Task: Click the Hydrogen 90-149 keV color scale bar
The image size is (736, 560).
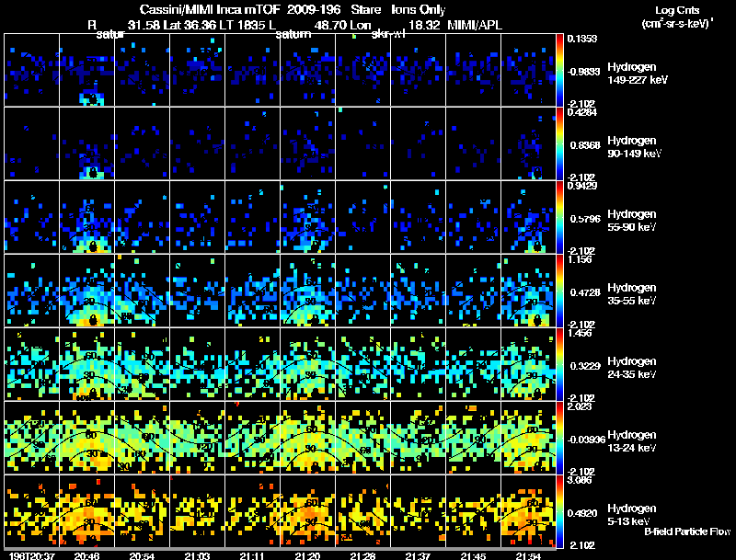Action: 559,143
